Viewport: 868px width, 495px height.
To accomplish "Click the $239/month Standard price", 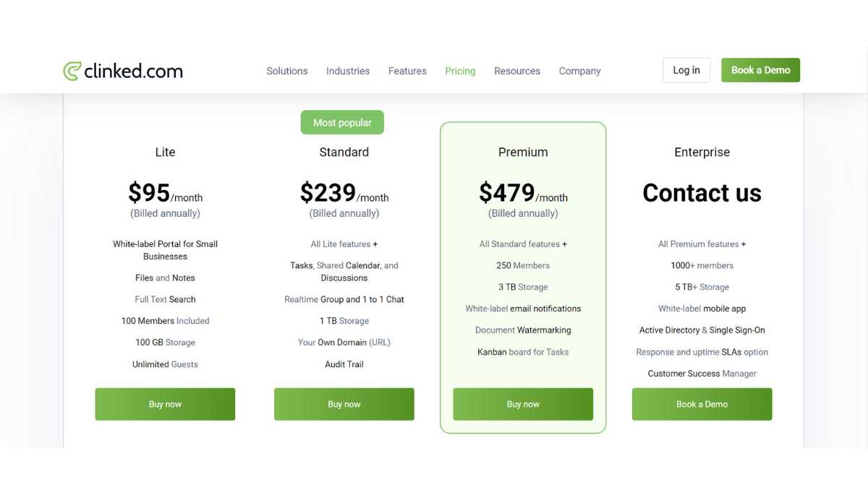I will [344, 194].
